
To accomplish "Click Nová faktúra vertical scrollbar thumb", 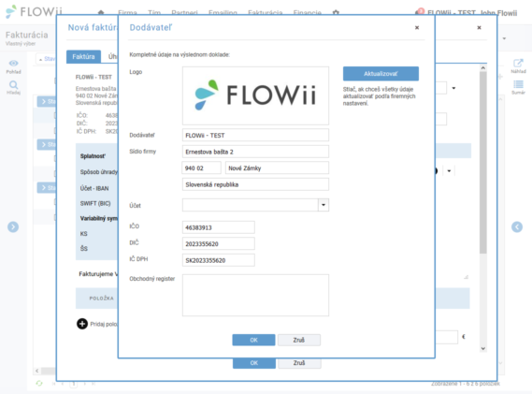I will (483, 162).
